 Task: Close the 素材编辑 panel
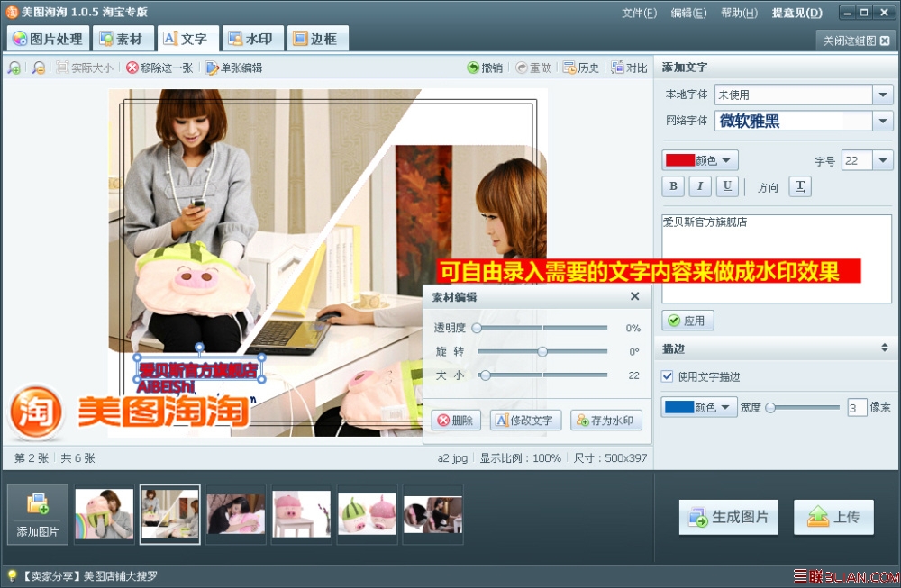pos(634,296)
